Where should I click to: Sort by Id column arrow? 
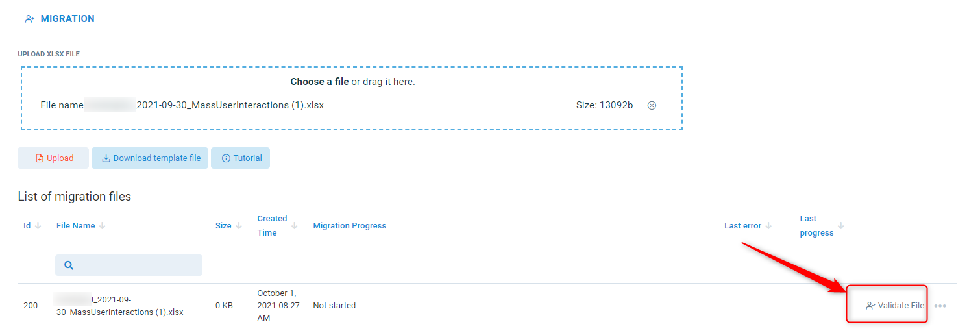[38, 226]
